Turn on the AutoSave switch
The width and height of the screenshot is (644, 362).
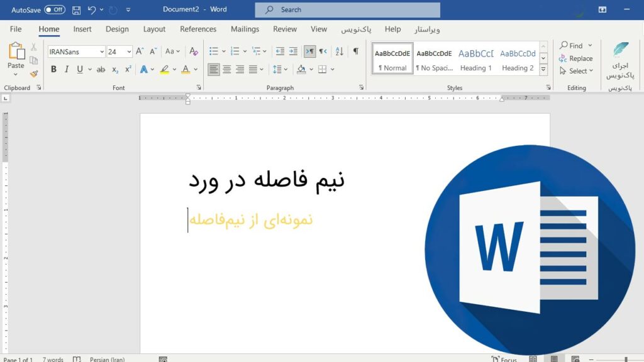click(55, 10)
